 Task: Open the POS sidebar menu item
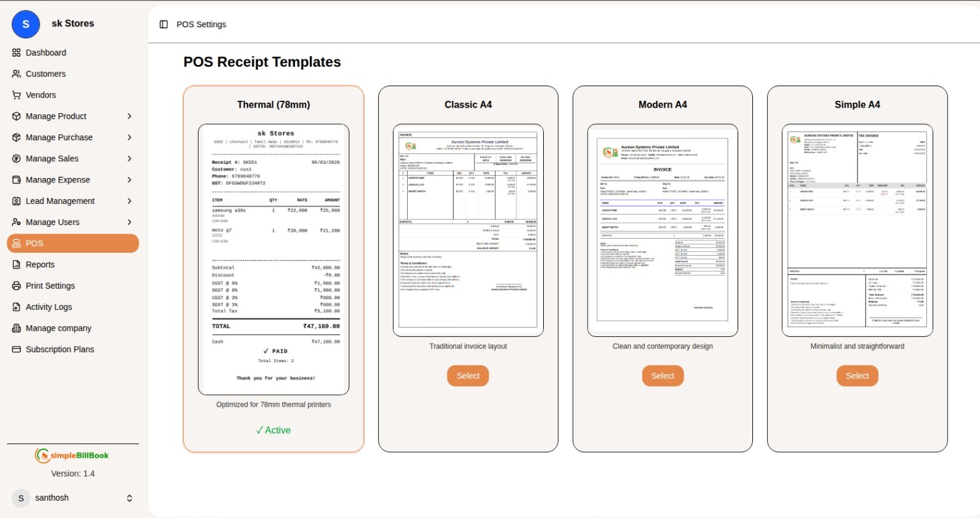(72, 244)
